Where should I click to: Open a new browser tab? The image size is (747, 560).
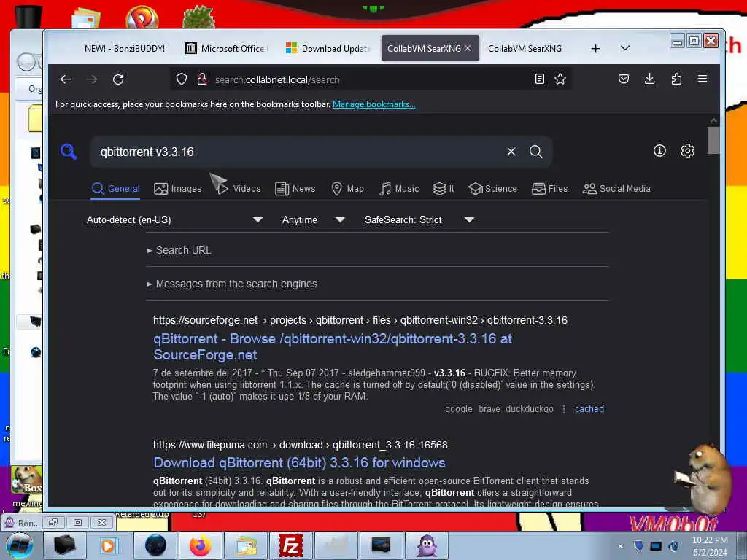[x=595, y=49]
